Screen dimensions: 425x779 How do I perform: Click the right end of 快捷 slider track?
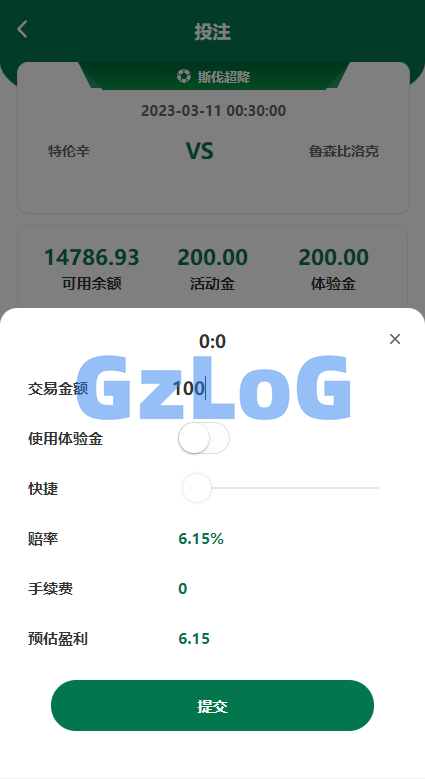tap(376, 488)
